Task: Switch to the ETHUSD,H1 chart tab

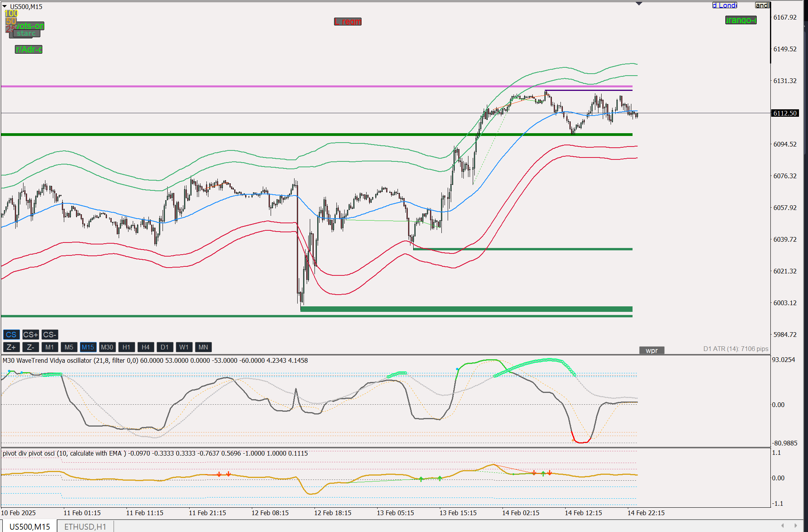Action: 85,527
